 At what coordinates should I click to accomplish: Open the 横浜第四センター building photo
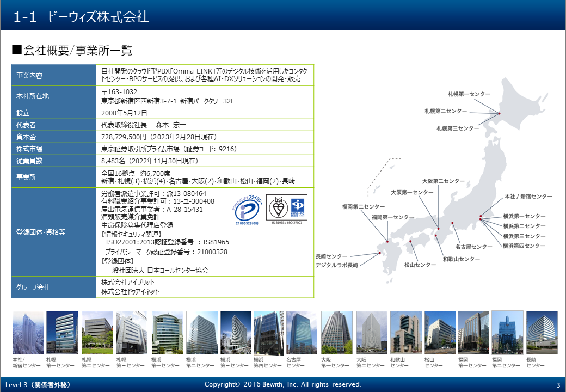[269, 333]
